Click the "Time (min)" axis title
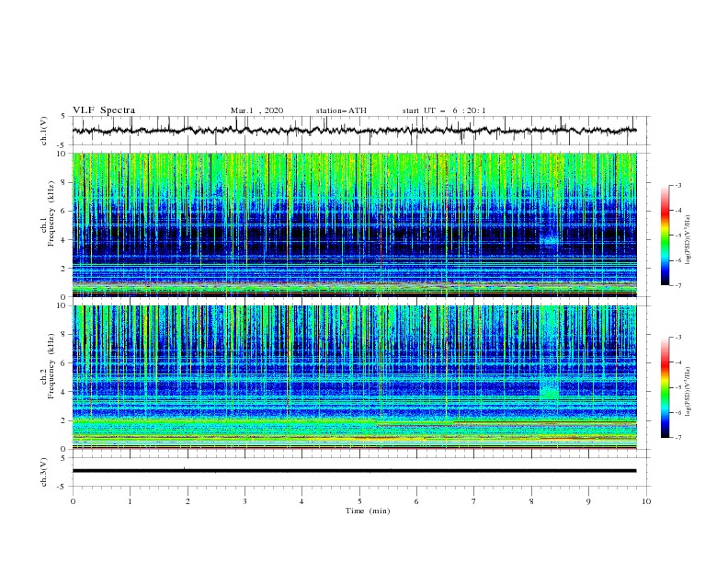Image resolution: width=728 pixels, height=563 pixels. (x=368, y=511)
